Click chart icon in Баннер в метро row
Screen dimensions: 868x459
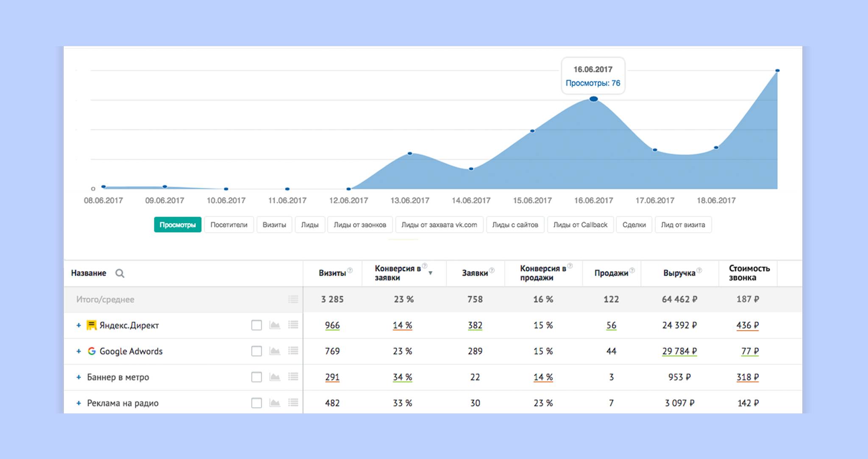coord(275,377)
